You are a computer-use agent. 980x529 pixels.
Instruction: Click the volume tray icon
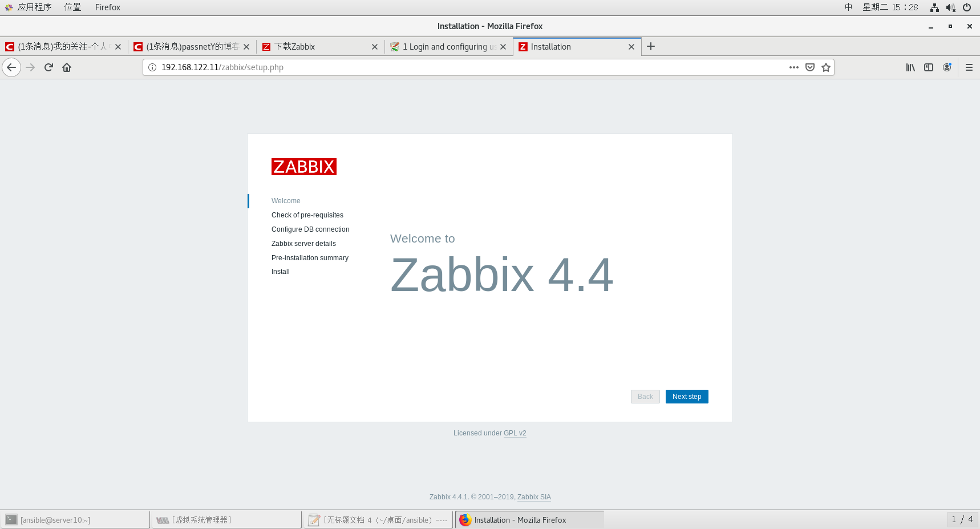click(950, 7)
